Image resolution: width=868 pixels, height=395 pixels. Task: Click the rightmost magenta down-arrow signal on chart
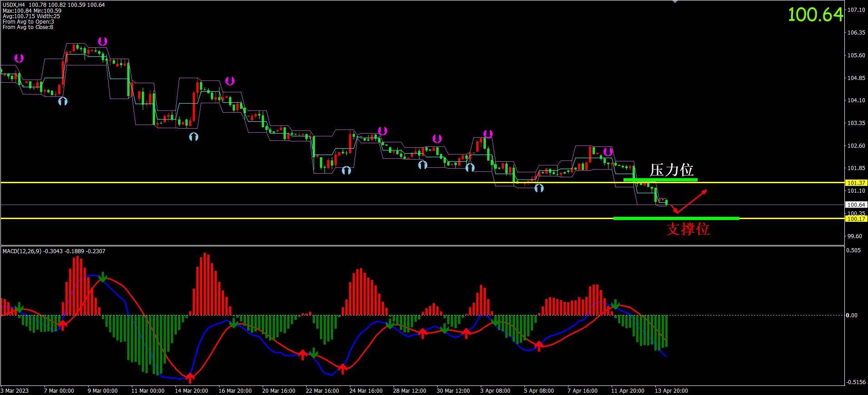coord(608,152)
